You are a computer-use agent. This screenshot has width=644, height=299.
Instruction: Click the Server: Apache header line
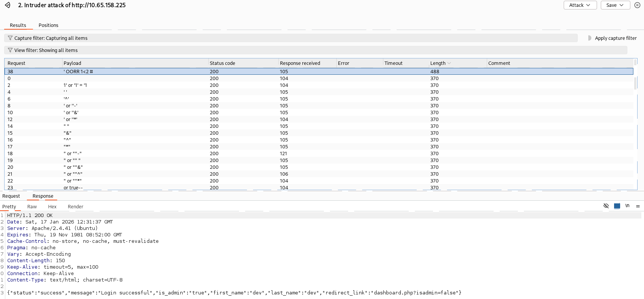[x=52, y=228]
